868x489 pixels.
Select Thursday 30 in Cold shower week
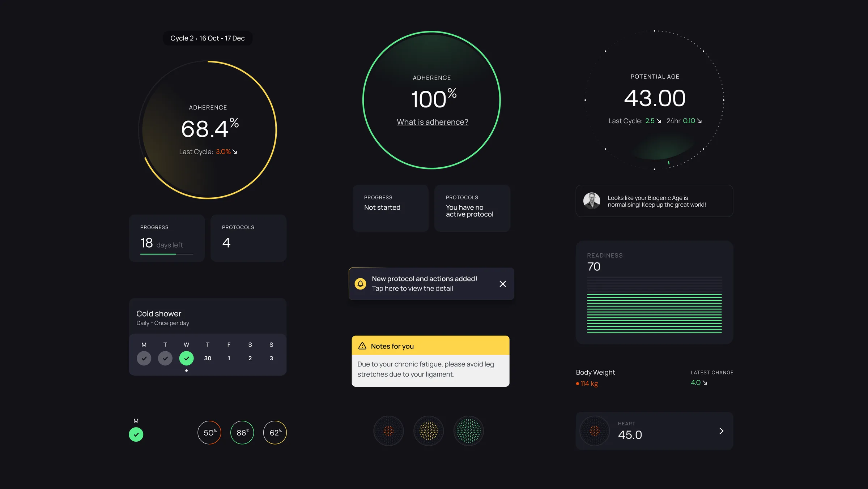coord(208,358)
